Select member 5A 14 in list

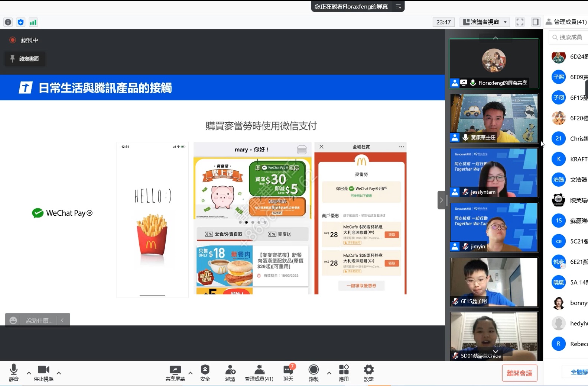(x=568, y=282)
